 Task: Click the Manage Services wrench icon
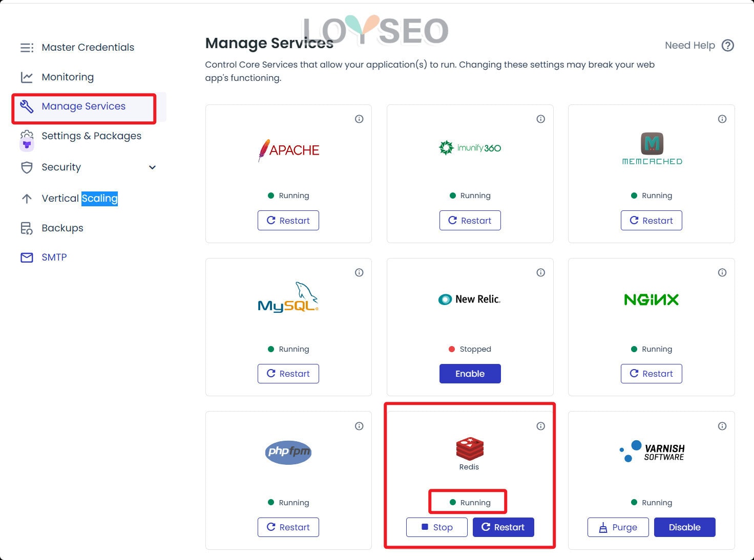(x=26, y=106)
